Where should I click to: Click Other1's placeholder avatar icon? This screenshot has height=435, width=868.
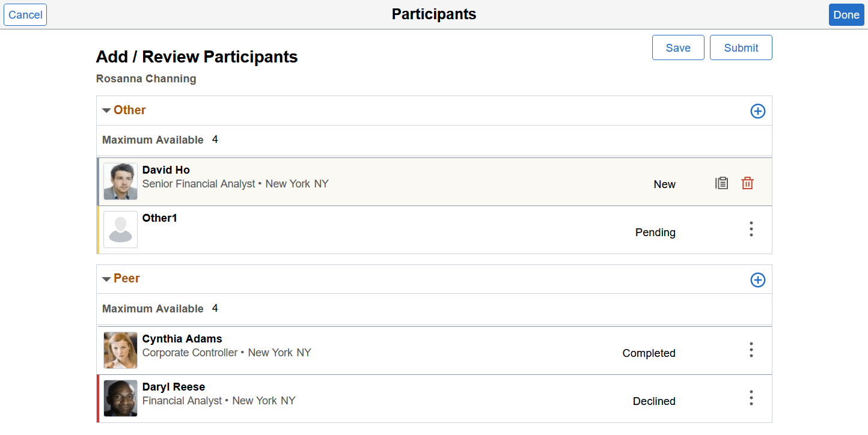click(120, 230)
